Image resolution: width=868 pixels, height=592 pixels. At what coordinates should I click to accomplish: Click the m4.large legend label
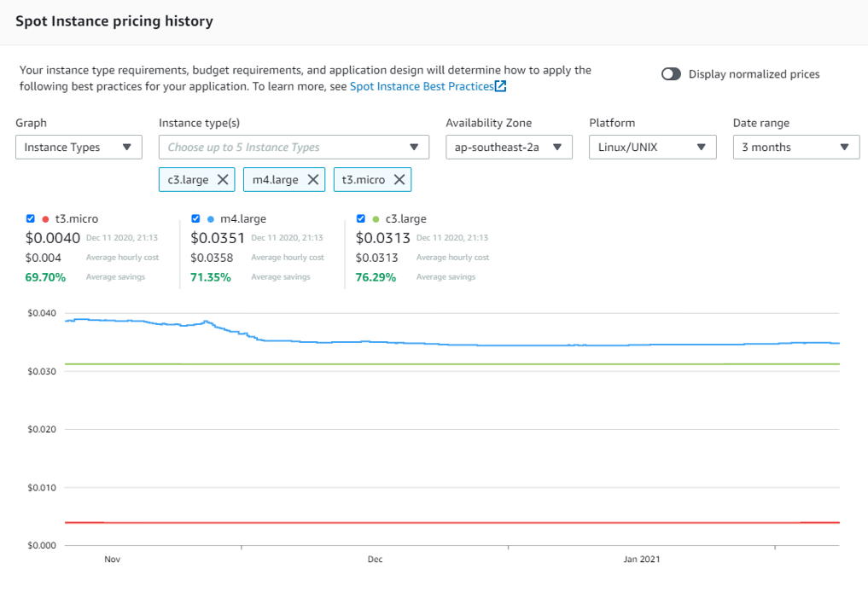(x=243, y=219)
